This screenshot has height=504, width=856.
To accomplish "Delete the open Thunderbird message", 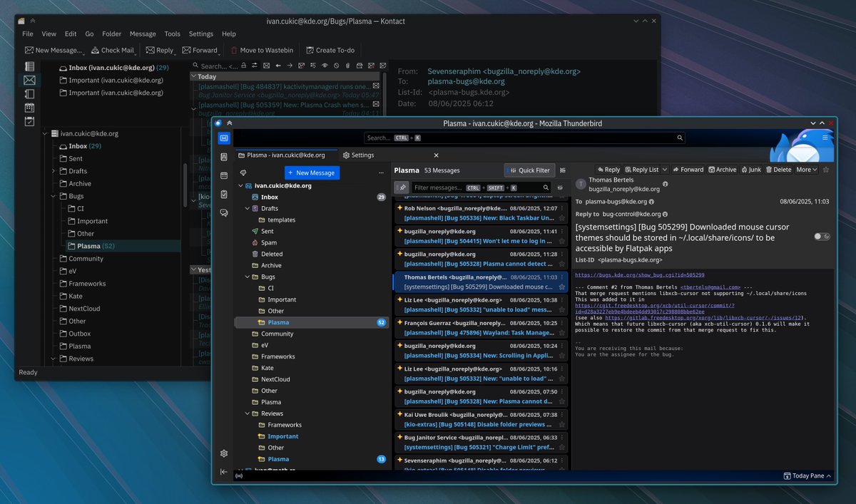I will 778,170.
